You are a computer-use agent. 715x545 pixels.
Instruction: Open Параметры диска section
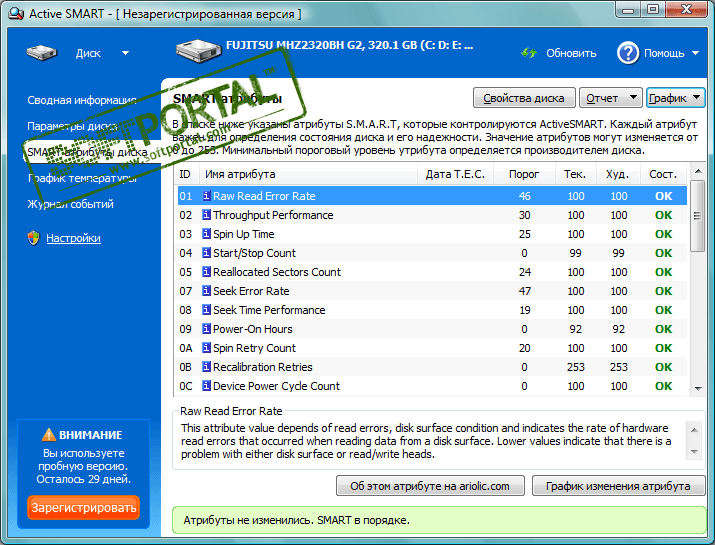[72, 126]
